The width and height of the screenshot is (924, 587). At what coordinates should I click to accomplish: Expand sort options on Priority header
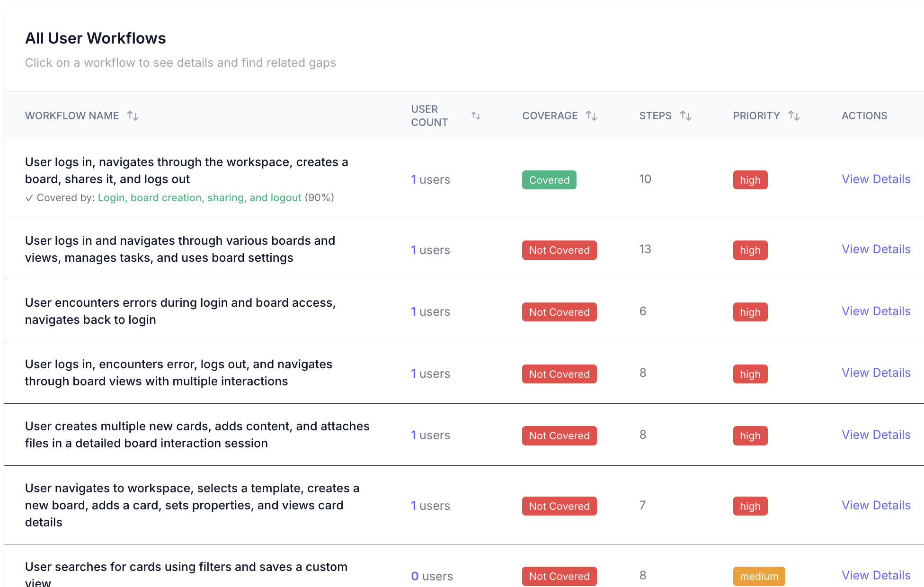pyautogui.click(x=794, y=115)
